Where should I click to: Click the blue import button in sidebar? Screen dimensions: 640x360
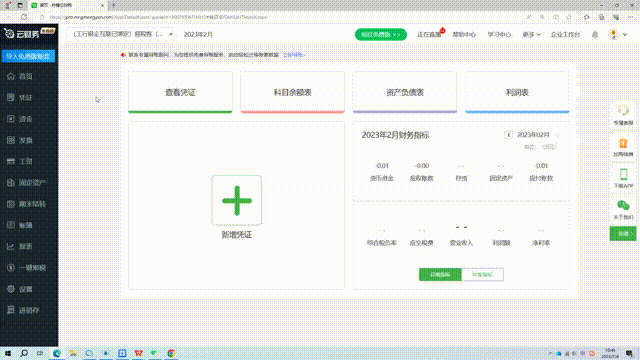28,56
